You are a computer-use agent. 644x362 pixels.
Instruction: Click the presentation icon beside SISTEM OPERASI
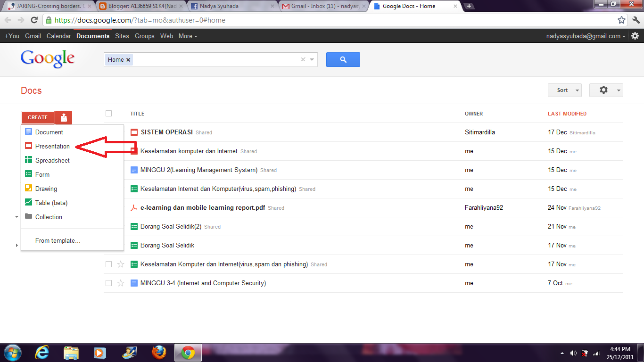[x=134, y=132]
